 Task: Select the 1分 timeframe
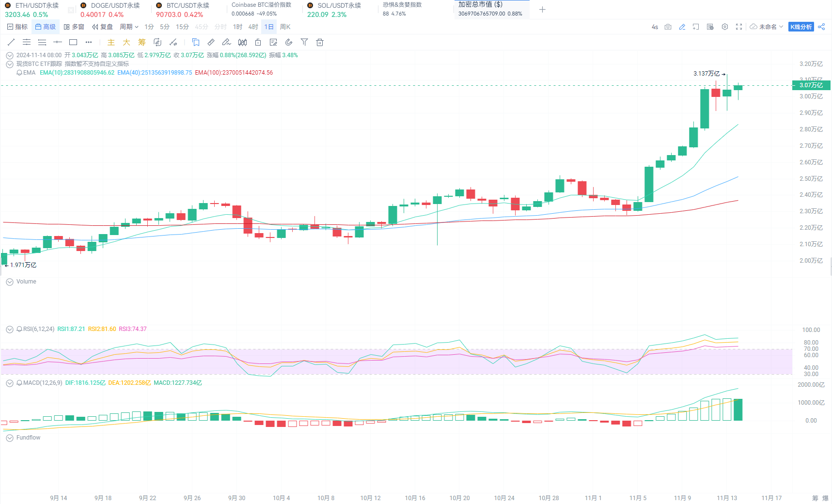149,27
